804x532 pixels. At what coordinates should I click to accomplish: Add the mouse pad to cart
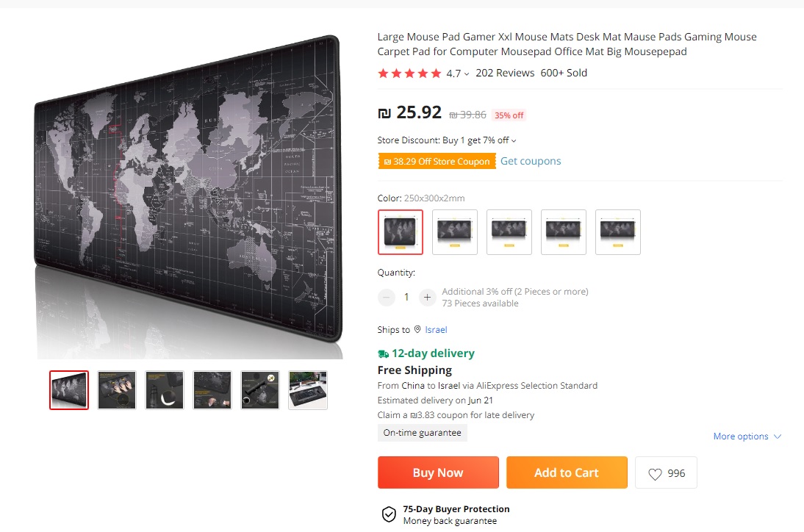click(567, 472)
